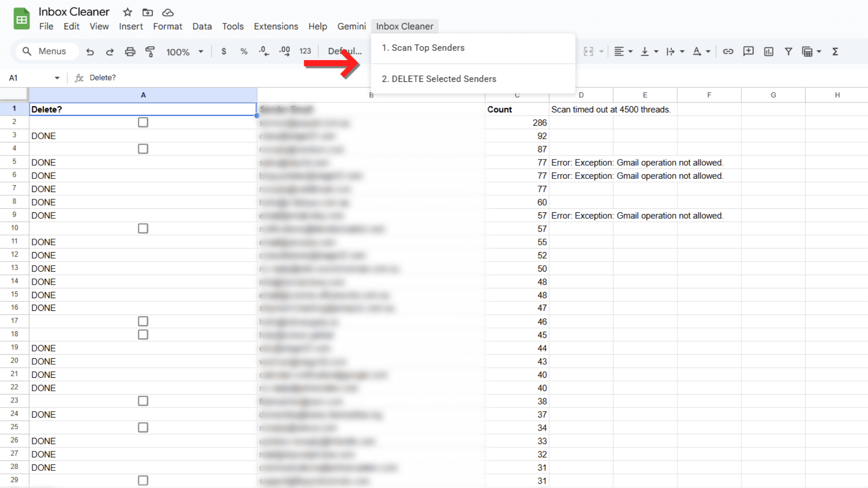Click the add comment icon
Screen dimensions: 868x488
pyautogui.click(x=748, y=52)
